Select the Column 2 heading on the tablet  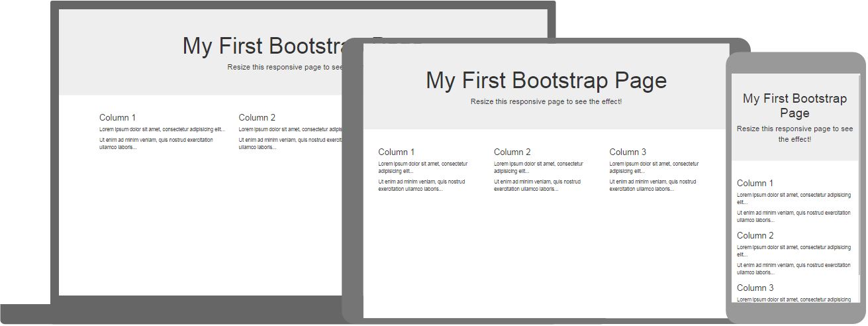(512, 152)
